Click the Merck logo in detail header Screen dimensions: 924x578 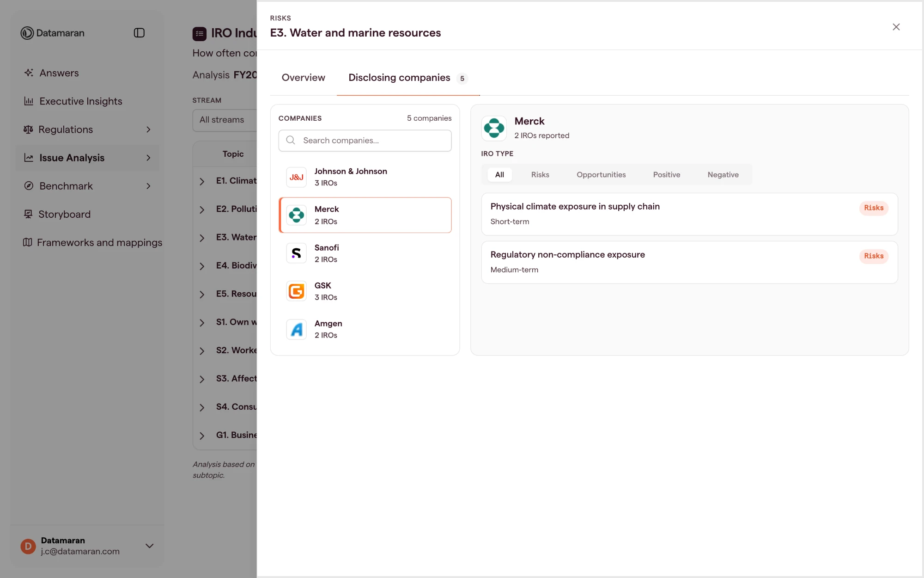click(494, 128)
